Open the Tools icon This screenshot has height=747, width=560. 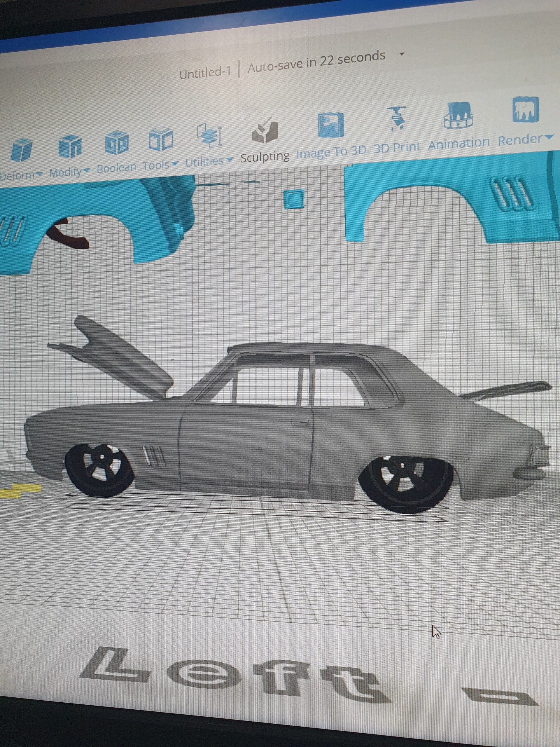[161, 139]
